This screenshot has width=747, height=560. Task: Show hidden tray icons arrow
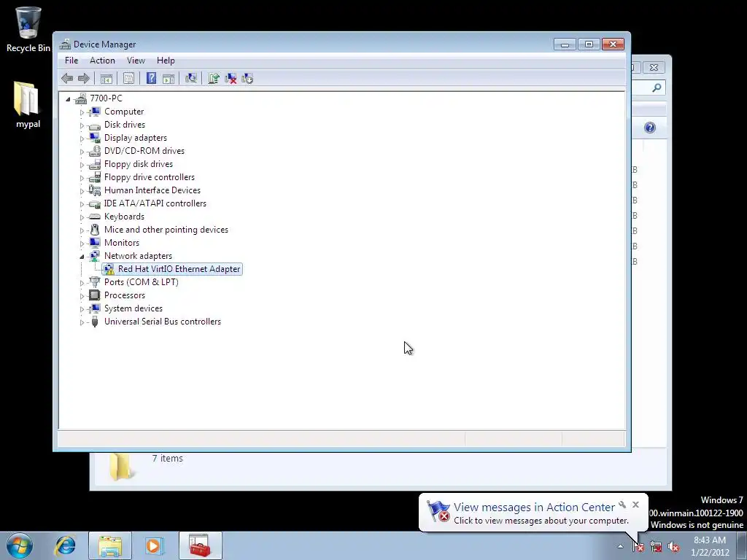(x=620, y=547)
